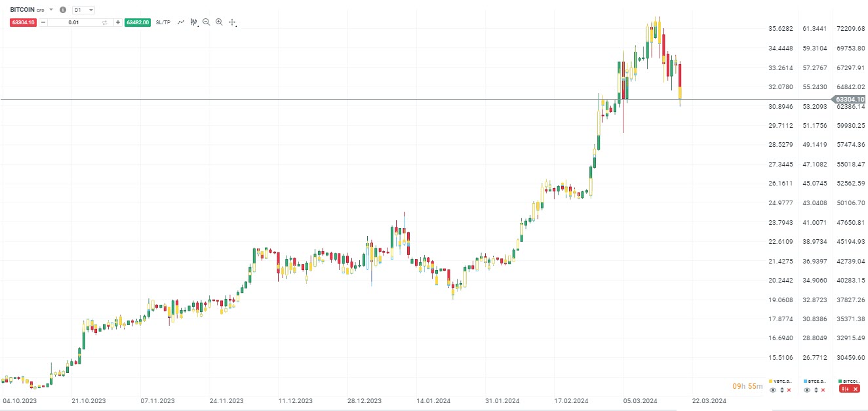Click the volume swap icon in lot field
868x411 pixels.
[x=104, y=22]
